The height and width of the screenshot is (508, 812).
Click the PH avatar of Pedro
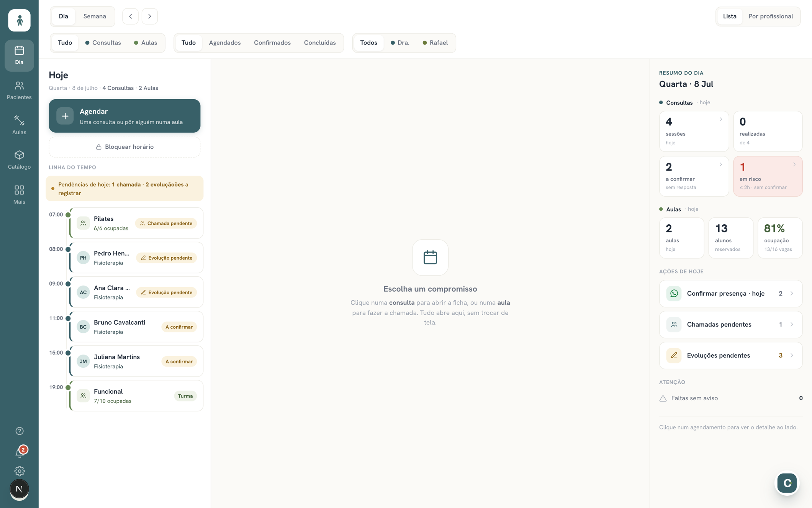(83, 258)
